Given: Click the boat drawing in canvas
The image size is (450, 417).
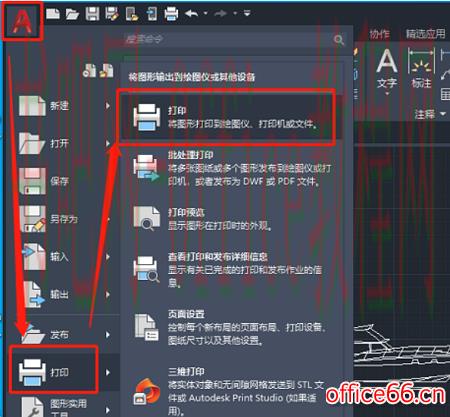Looking at the screenshot, I should coord(402,354).
